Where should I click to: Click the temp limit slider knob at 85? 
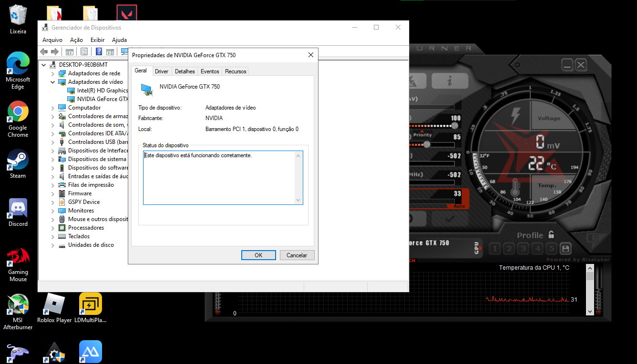(x=427, y=144)
